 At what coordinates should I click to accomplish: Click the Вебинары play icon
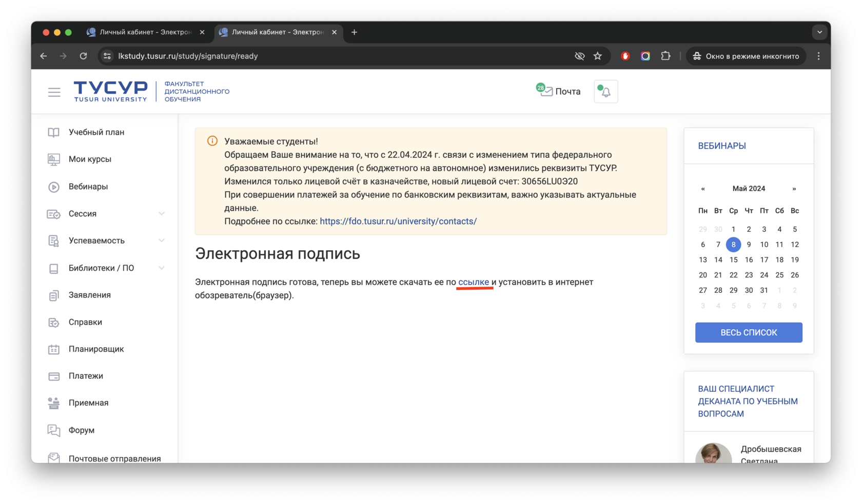[x=53, y=187]
